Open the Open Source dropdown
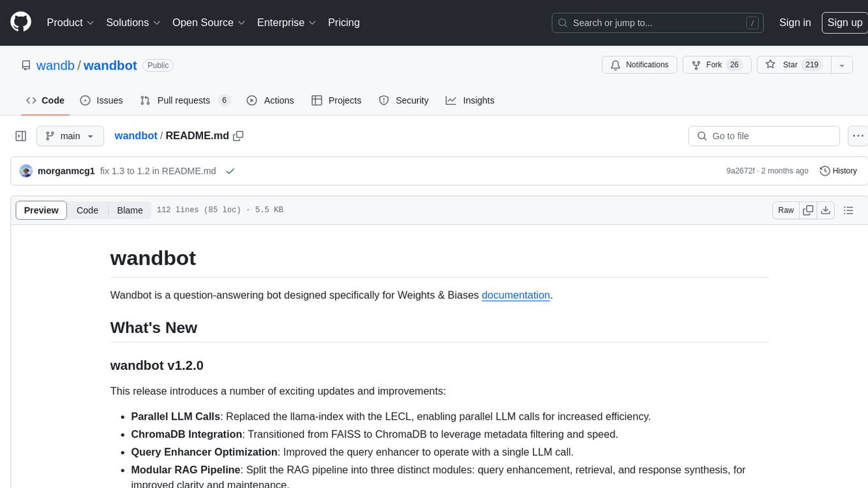 (x=209, y=22)
